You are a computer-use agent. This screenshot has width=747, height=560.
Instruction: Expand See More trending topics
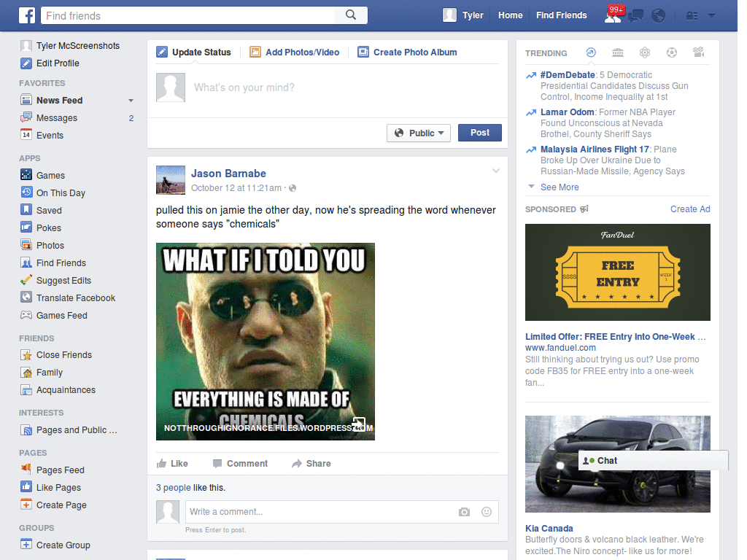tap(560, 187)
